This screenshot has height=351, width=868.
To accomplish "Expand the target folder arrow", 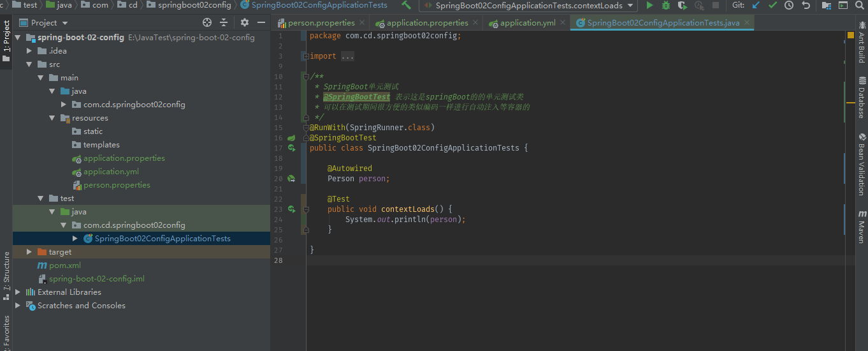I will [x=29, y=251].
